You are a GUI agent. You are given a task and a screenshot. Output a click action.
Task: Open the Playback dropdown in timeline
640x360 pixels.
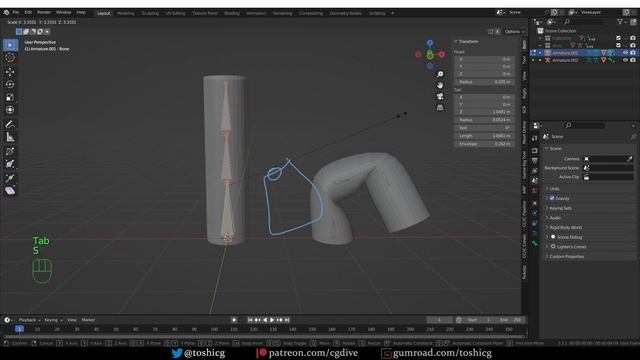click(29, 320)
